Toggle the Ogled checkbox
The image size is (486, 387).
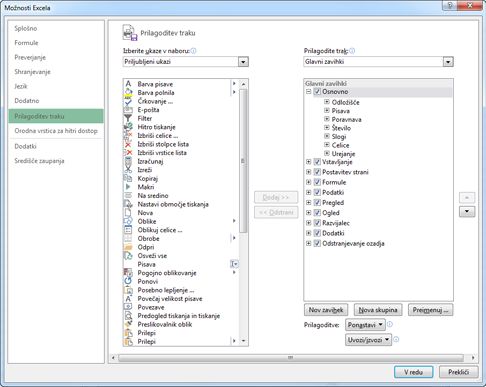tap(317, 213)
